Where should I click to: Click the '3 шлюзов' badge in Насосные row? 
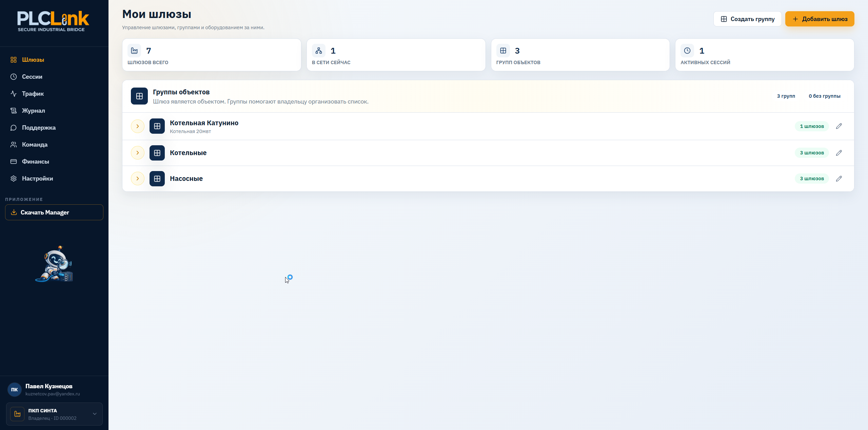(x=812, y=179)
